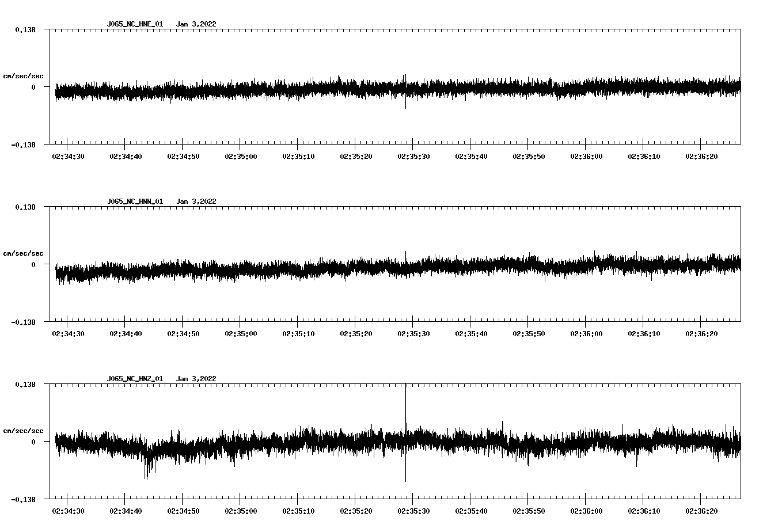Click the 02:36:20 time label under HNZ plot
782x532 pixels.
(x=701, y=511)
